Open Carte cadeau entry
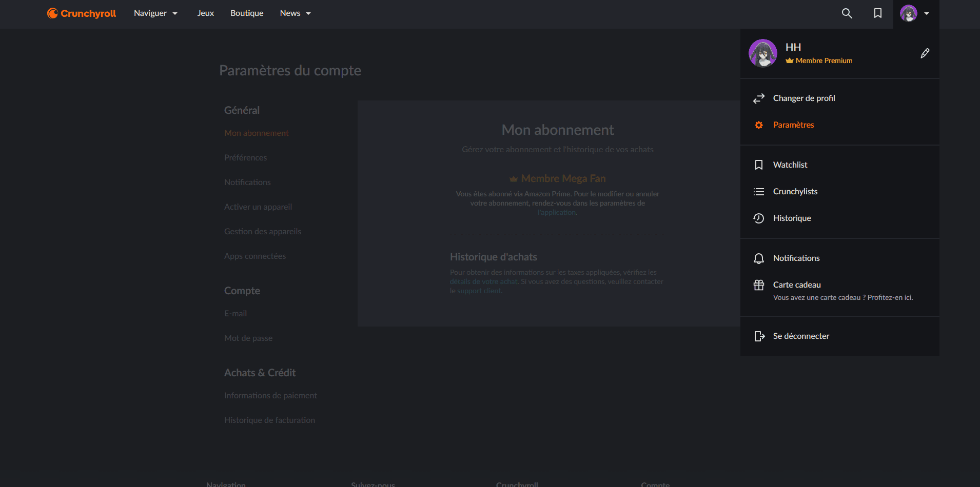 point(797,285)
